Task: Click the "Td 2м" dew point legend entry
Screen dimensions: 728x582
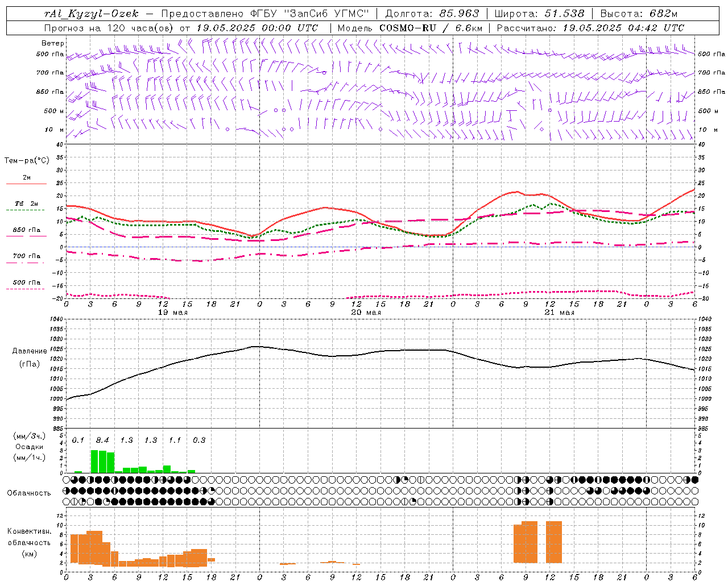Action: pyautogui.click(x=27, y=203)
